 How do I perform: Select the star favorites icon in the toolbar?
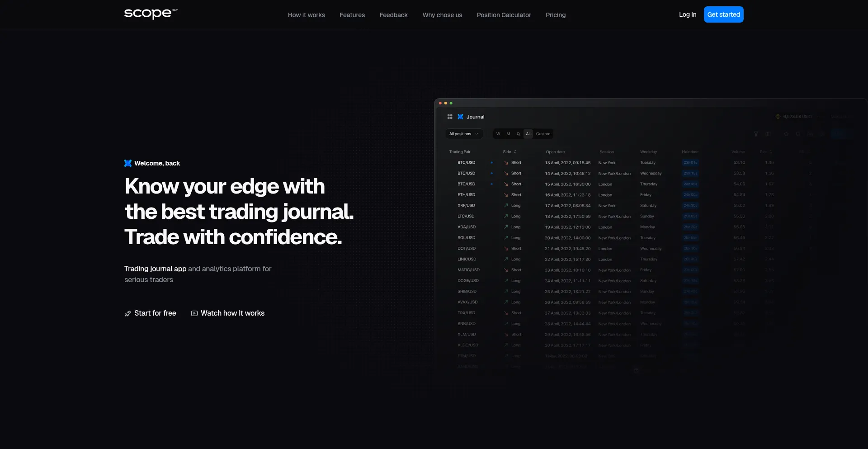[787, 134]
